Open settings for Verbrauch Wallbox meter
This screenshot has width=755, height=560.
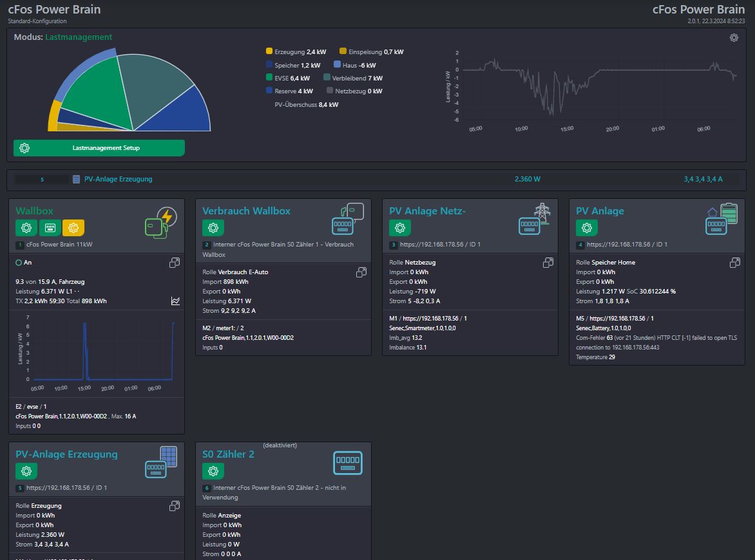coord(213,228)
